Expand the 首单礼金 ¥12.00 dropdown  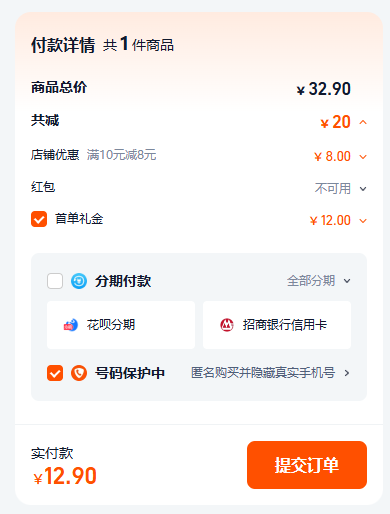363,221
